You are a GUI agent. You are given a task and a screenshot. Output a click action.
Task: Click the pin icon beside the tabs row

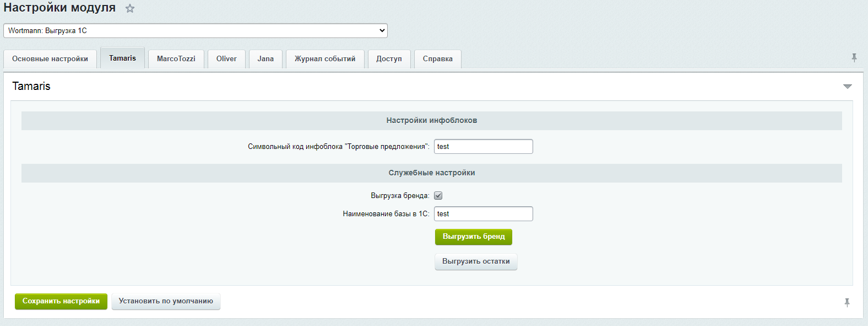[854, 58]
